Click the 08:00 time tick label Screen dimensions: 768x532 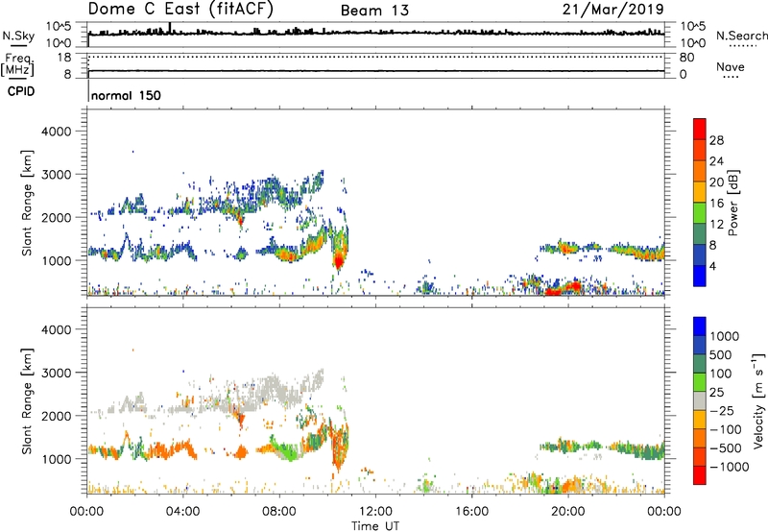click(x=279, y=512)
